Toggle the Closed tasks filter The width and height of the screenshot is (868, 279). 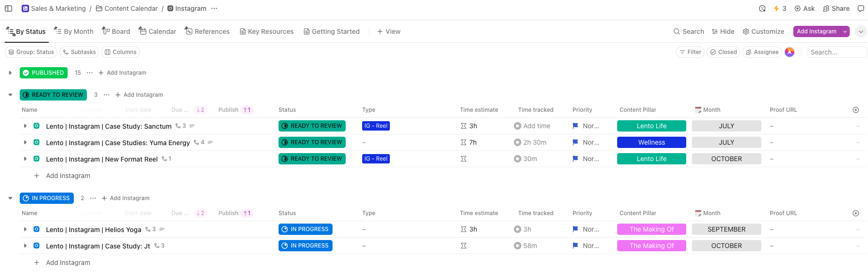point(723,52)
